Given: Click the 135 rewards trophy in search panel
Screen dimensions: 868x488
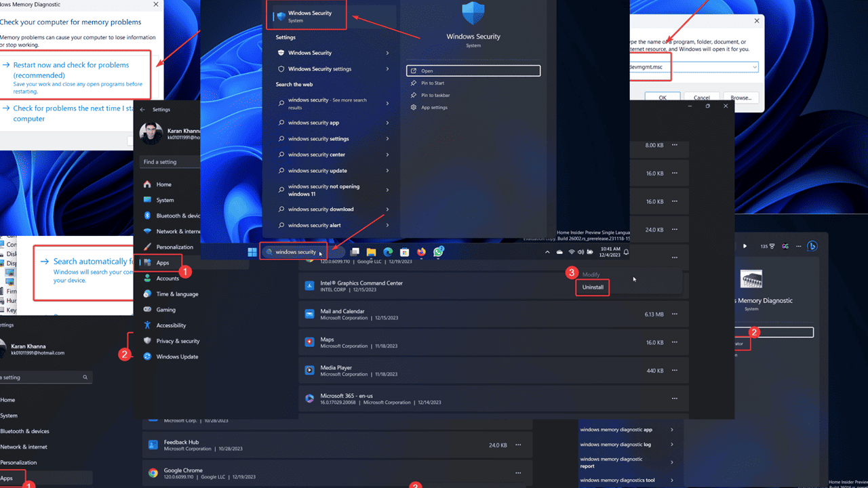Looking at the screenshot, I should tap(767, 246).
